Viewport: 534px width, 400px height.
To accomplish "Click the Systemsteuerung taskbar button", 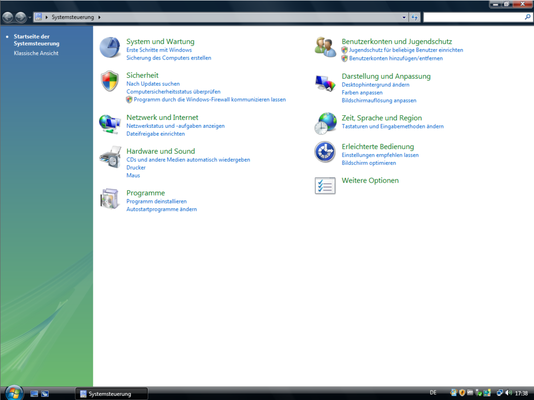I will click(x=111, y=394).
